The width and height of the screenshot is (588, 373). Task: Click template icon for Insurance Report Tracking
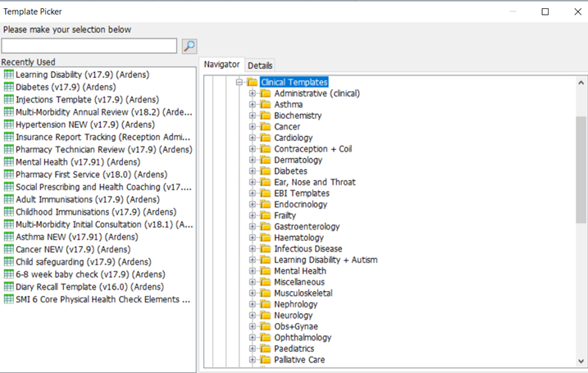tap(9, 137)
